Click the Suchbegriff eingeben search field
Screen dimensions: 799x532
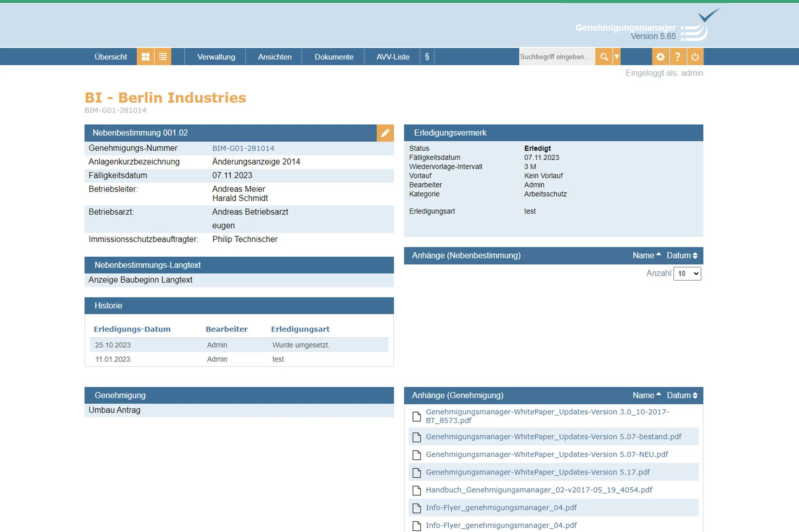556,57
